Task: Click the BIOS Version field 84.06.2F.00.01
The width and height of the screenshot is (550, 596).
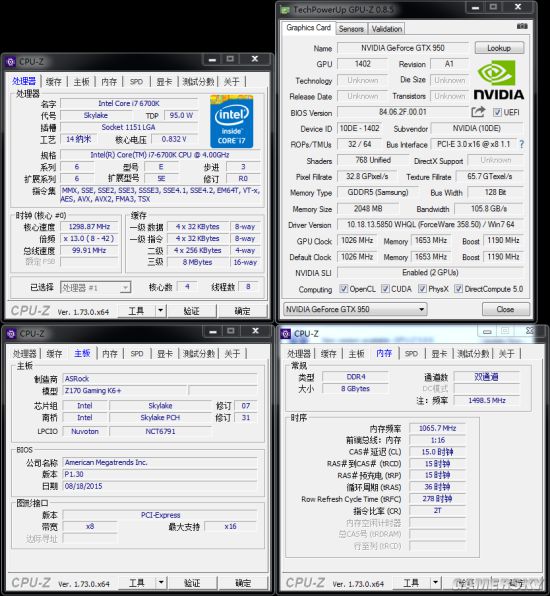Action: point(403,112)
